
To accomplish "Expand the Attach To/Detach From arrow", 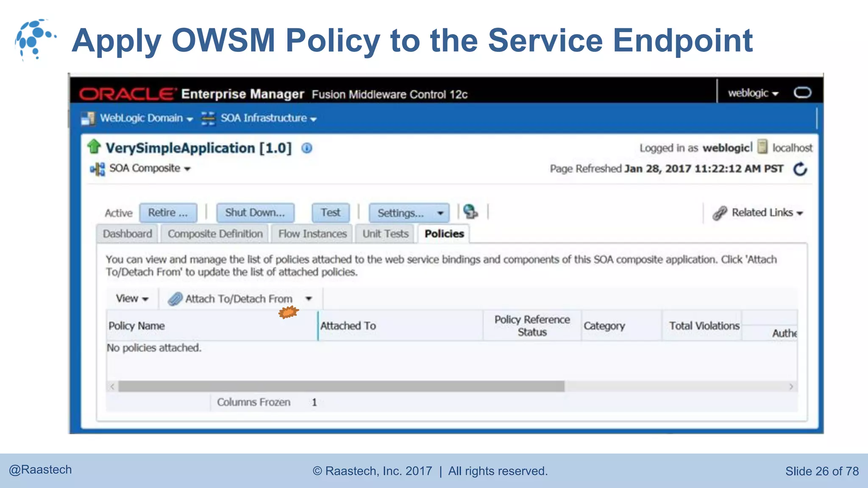I will click(x=309, y=299).
